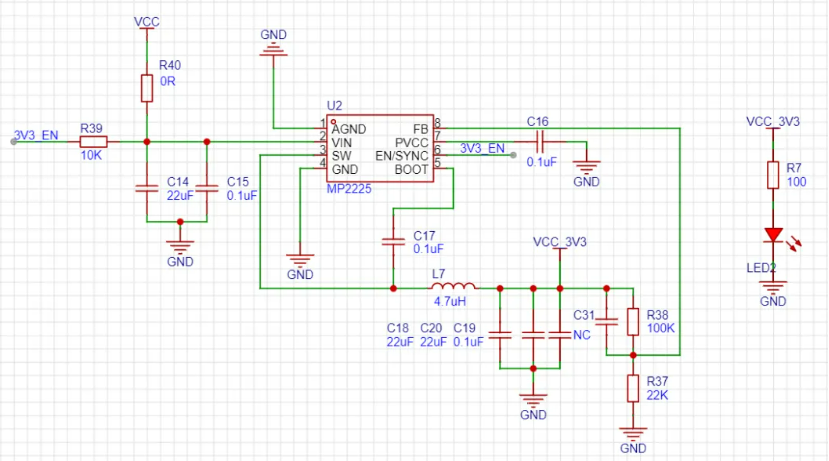Click the VCC_3V3 power label above R7

point(772,122)
